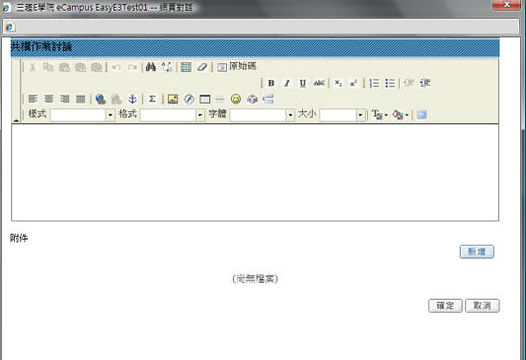Click the Undo arrow icon
526x360 pixels.
[116, 67]
